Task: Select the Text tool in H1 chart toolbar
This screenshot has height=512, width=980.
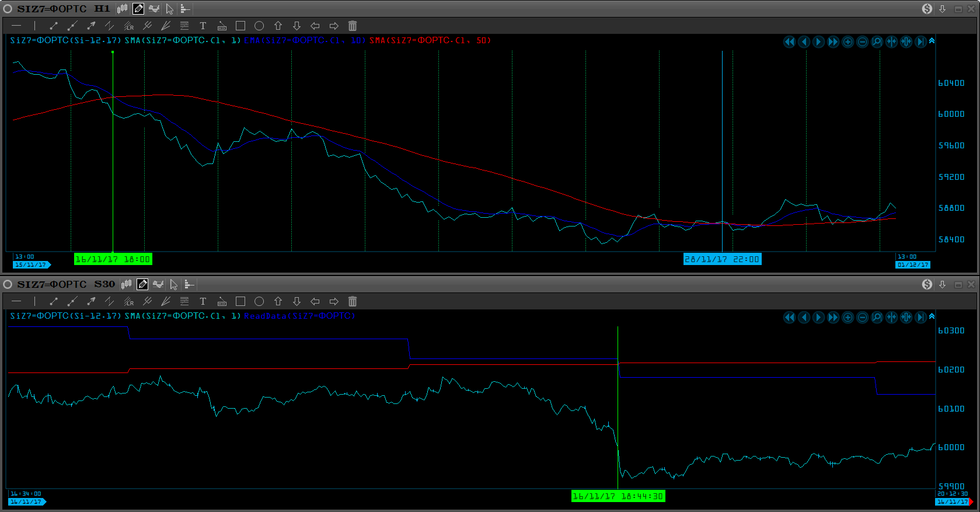Action: (x=203, y=26)
